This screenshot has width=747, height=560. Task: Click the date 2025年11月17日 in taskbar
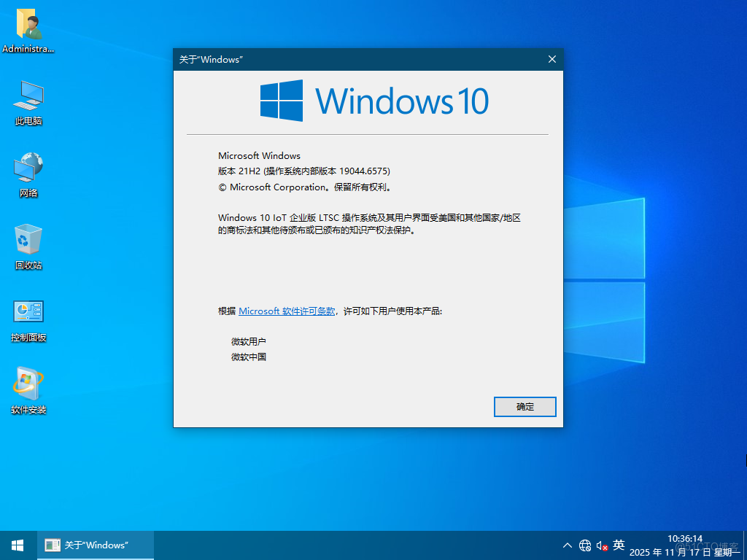pyautogui.click(x=690, y=551)
